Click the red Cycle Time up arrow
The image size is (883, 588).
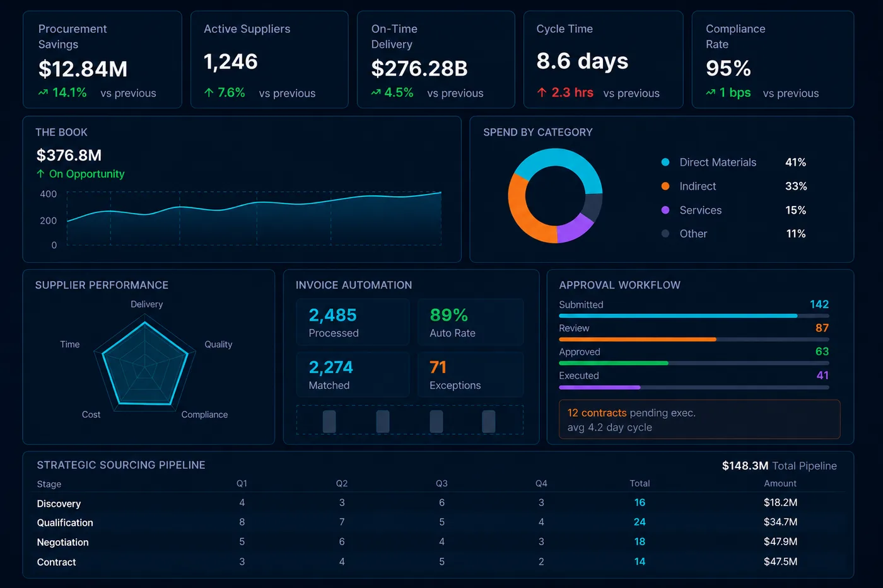pyautogui.click(x=542, y=93)
